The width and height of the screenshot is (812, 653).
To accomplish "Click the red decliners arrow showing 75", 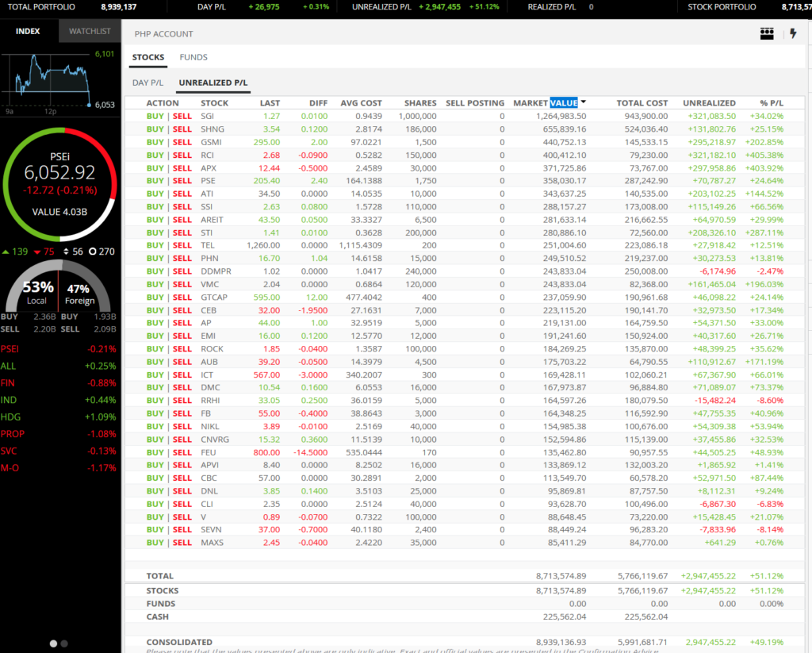I will pos(37,252).
